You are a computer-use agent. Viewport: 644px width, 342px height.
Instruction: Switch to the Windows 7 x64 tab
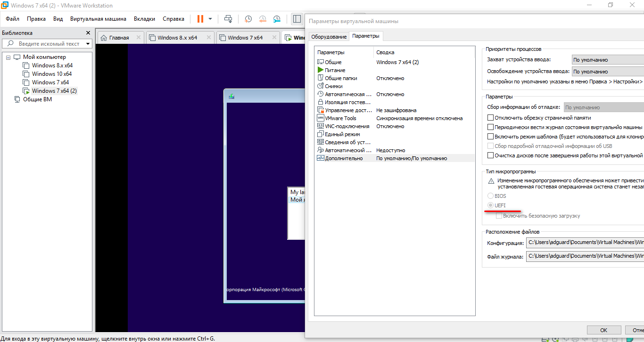(x=245, y=38)
